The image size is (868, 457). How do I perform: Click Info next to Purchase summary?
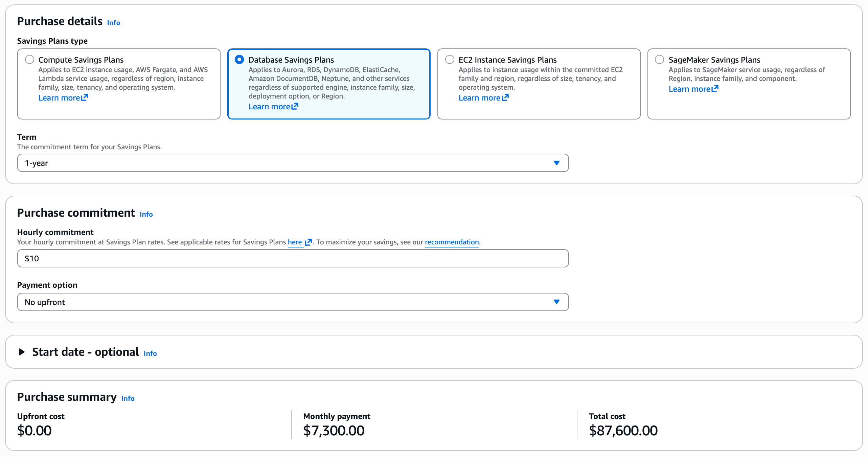point(128,398)
